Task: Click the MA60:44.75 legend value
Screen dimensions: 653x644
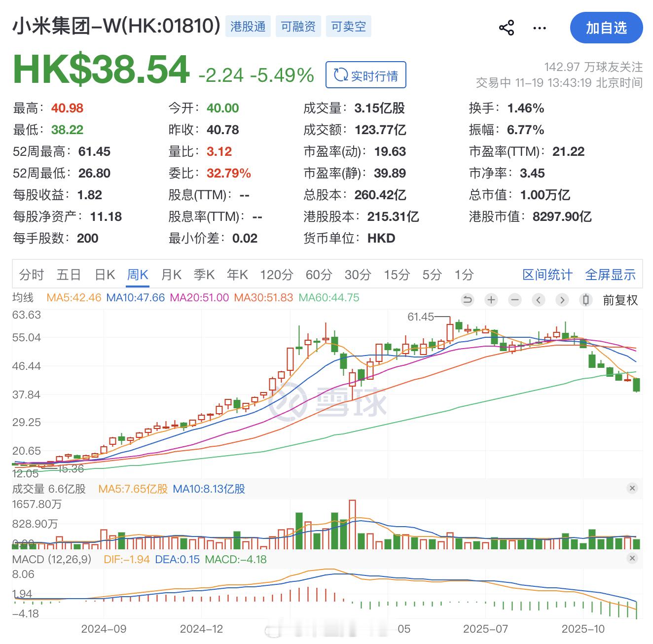Action: pyautogui.click(x=329, y=298)
